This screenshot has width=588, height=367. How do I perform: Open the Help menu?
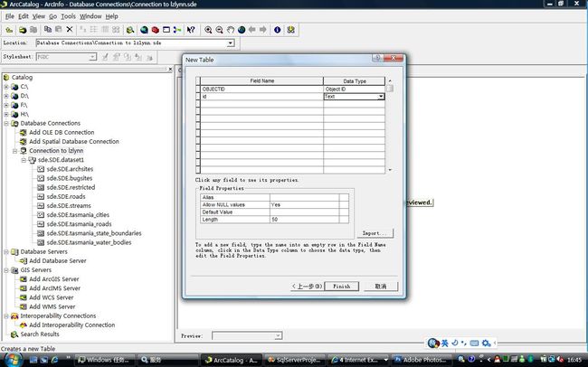111,16
